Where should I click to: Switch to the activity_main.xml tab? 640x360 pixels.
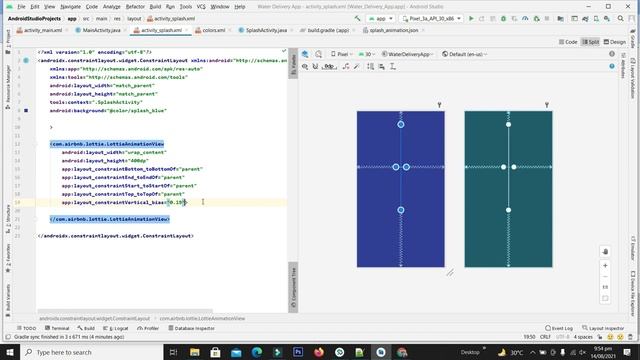[x=40, y=30]
